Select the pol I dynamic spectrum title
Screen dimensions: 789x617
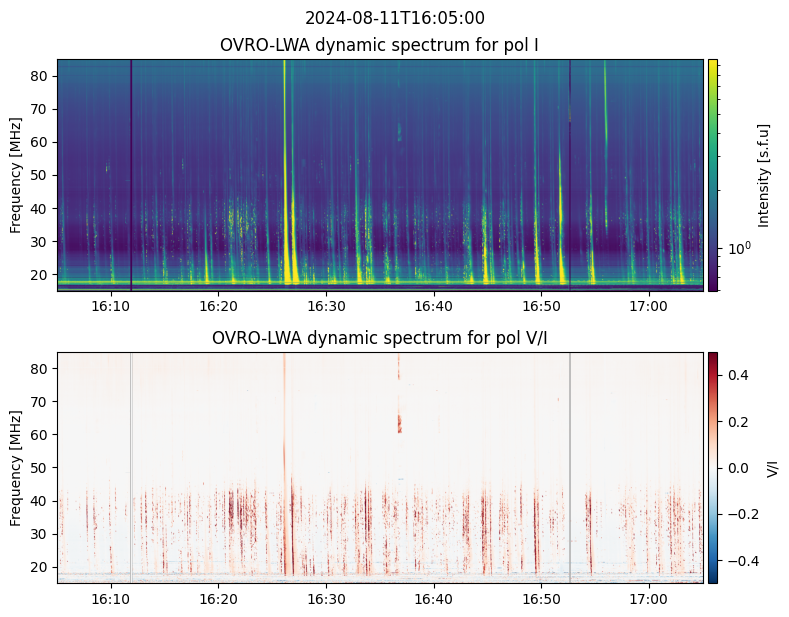pos(380,45)
